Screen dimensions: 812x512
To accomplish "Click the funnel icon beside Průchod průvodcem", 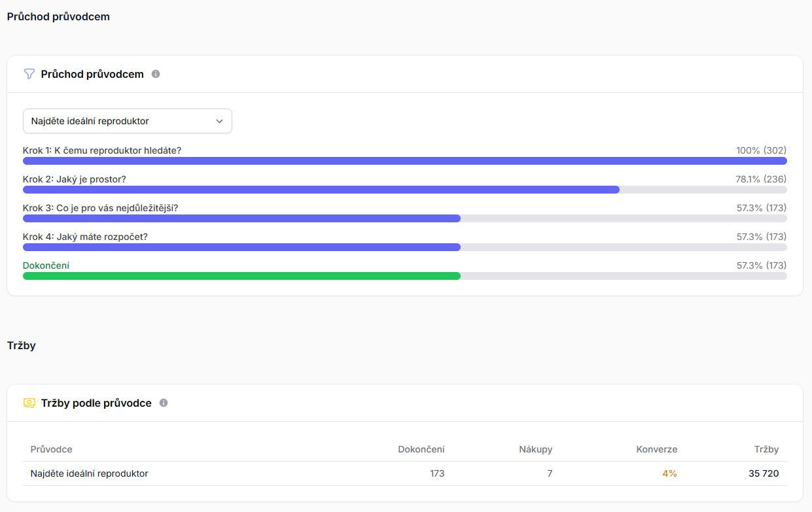I will (x=29, y=74).
